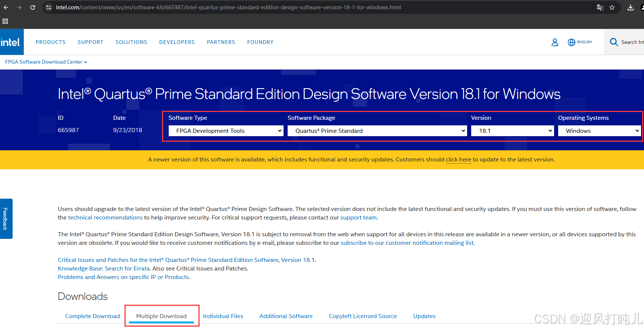Switch to the Multiple Download tab
Screen dimensions: 644x330
161,316
